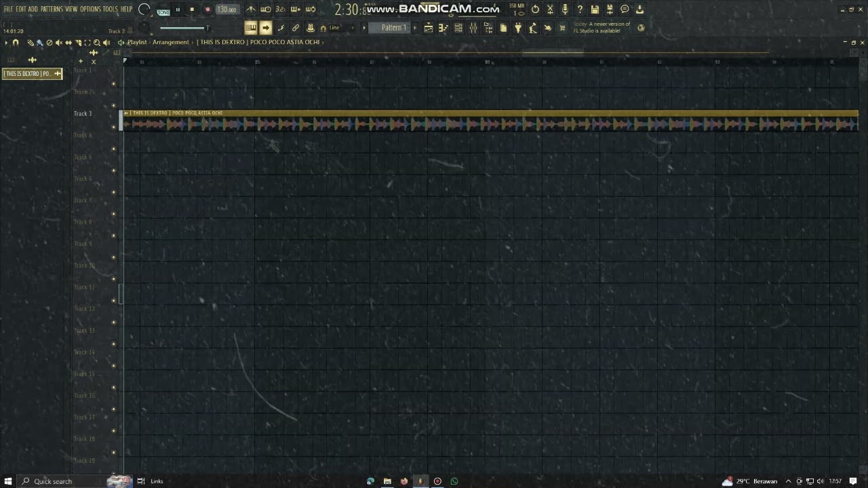Toggle the multilink to controllers icon
The height and width of the screenshot is (488, 868).
coord(296,28)
